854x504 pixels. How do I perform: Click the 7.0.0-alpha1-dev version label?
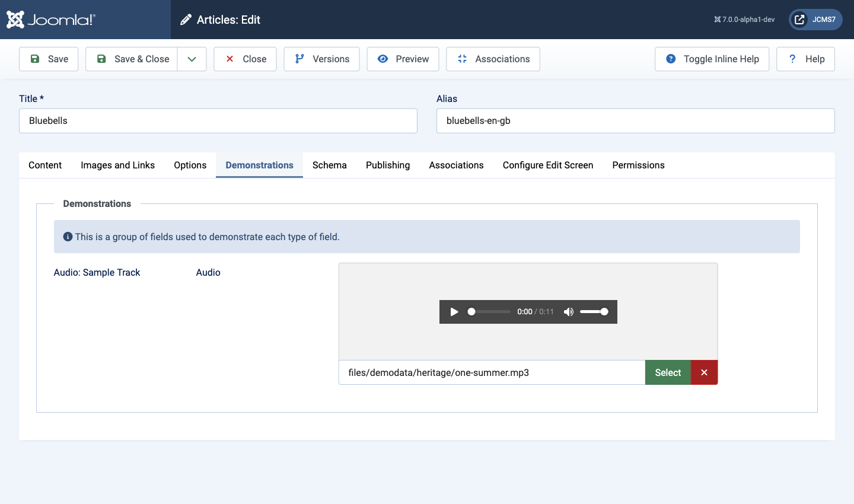point(744,20)
